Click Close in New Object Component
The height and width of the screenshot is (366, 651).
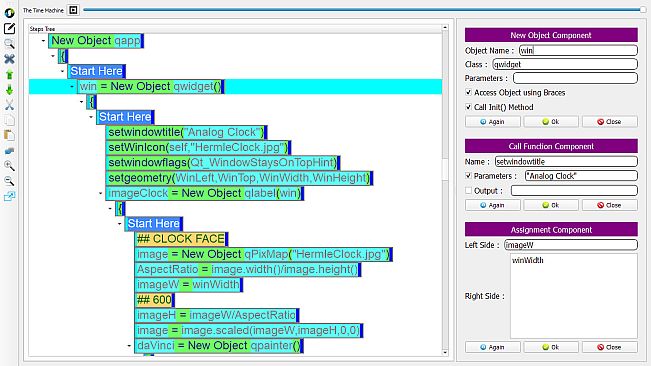[609, 122]
